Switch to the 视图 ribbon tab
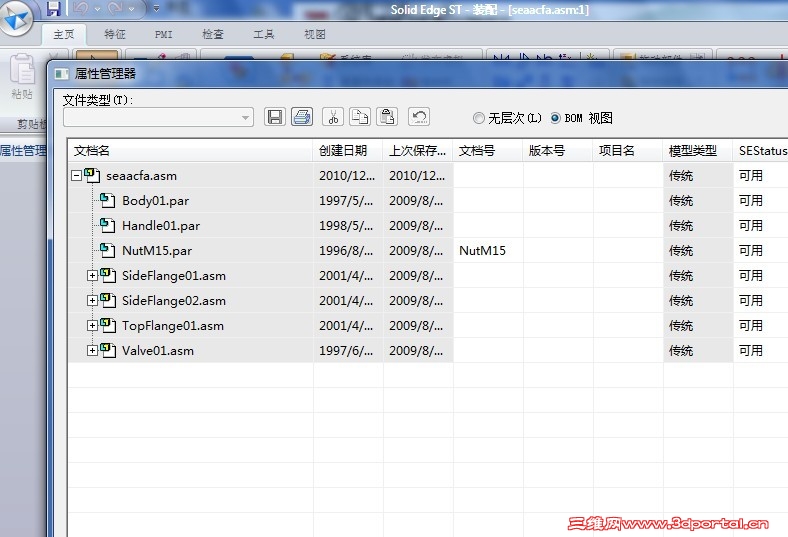Viewport: 788px width, 537px height. pos(315,34)
